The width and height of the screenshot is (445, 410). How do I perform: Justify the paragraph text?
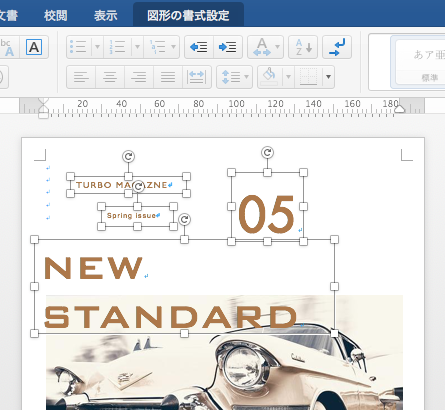coord(168,77)
